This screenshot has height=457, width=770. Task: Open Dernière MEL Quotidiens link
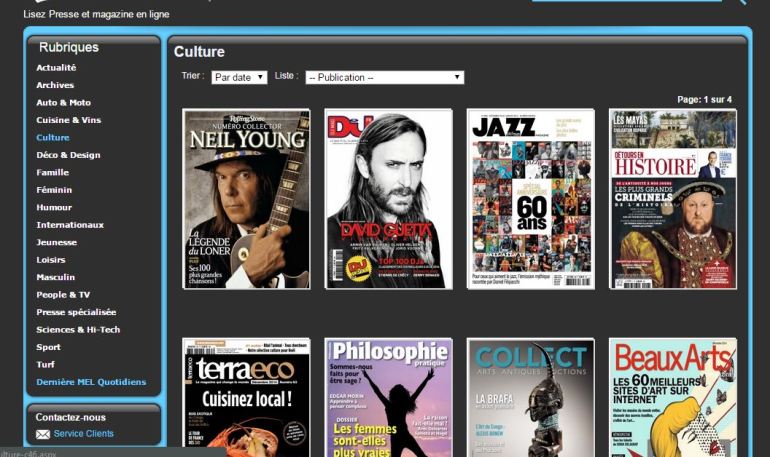coord(91,382)
